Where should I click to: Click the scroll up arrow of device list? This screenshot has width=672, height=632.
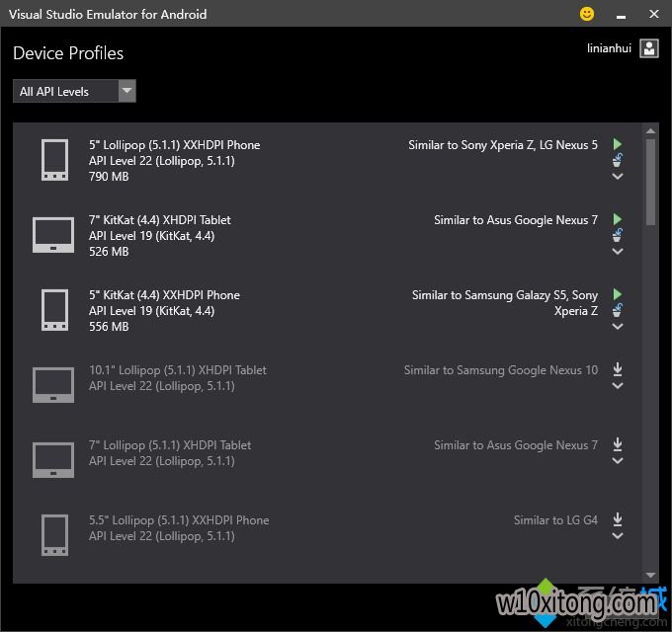coord(650,131)
